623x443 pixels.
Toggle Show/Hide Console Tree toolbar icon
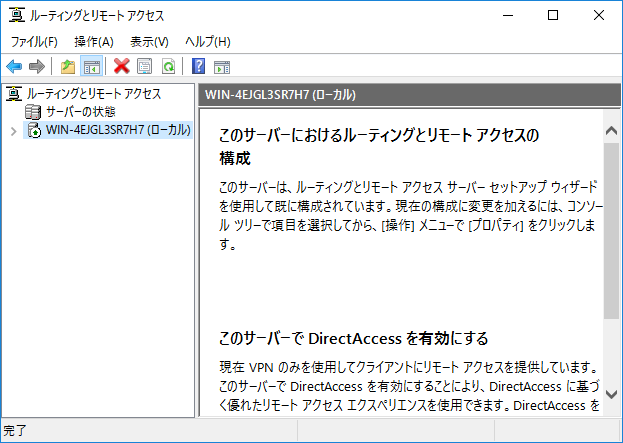pyautogui.click(x=92, y=66)
